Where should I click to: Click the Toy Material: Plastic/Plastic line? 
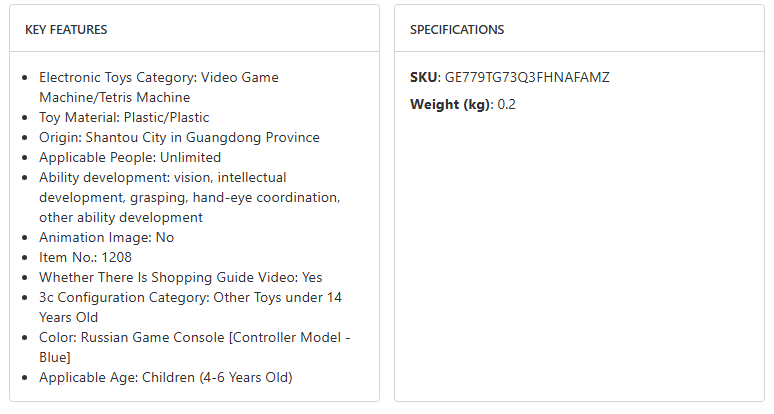point(124,117)
